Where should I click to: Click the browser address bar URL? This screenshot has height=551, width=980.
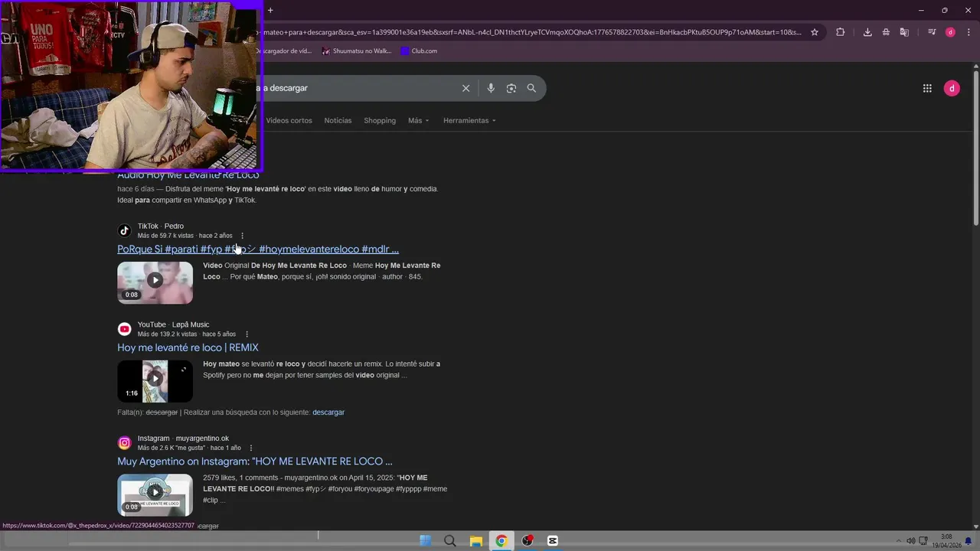(x=532, y=32)
